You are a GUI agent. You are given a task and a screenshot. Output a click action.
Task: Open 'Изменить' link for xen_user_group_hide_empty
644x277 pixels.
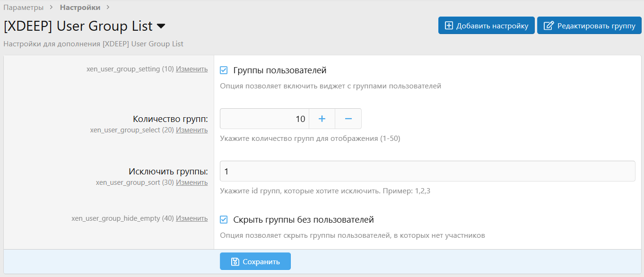(x=191, y=218)
